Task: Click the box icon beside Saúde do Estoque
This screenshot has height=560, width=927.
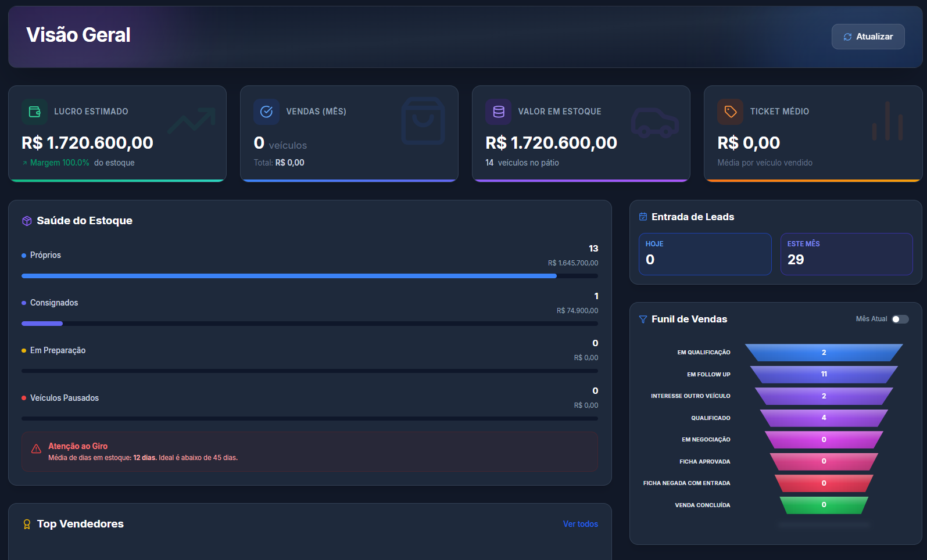Action: tap(27, 221)
